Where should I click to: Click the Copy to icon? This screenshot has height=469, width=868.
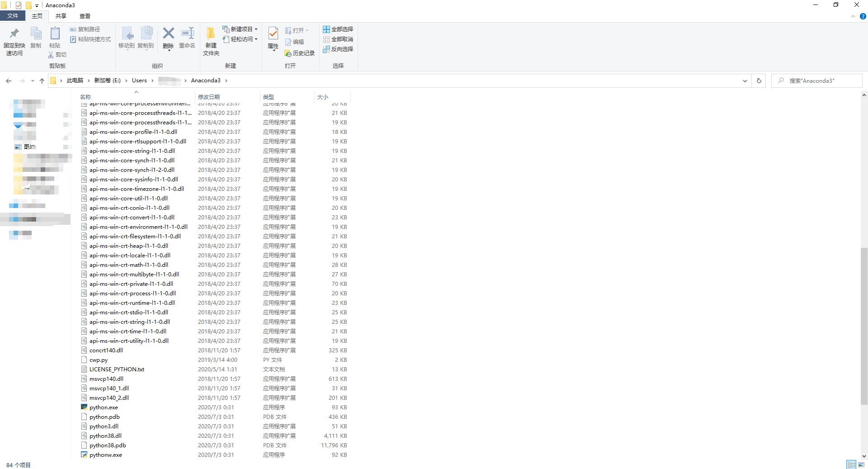[x=146, y=33]
